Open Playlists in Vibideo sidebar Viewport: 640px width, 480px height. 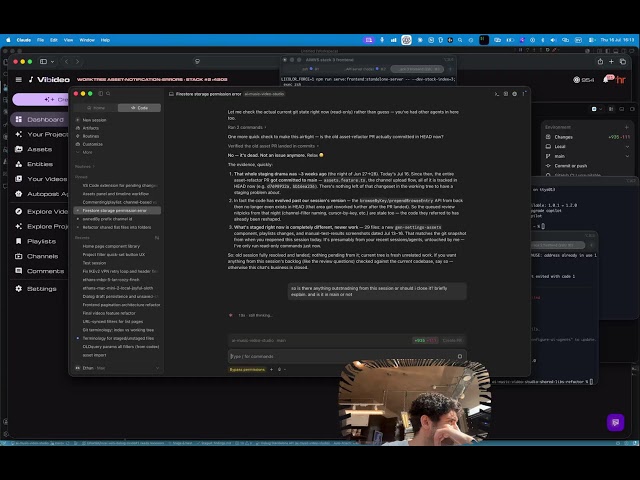click(x=39, y=241)
